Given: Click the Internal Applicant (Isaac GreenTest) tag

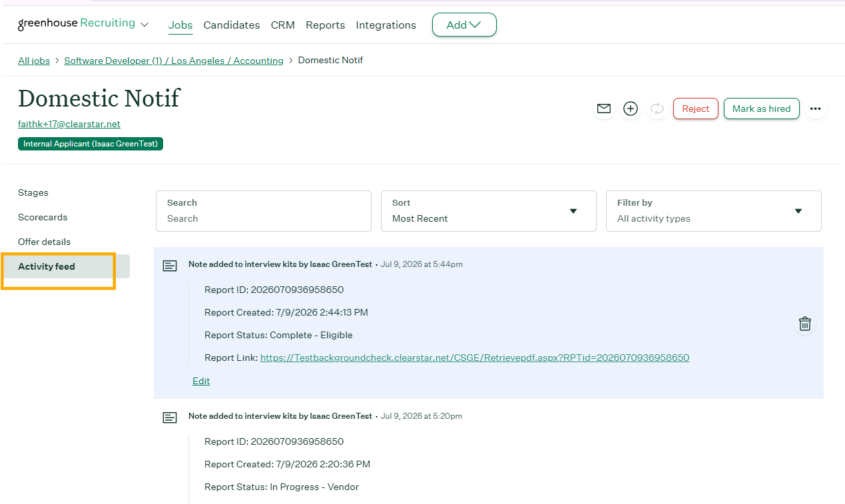Looking at the screenshot, I should [x=91, y=144].
